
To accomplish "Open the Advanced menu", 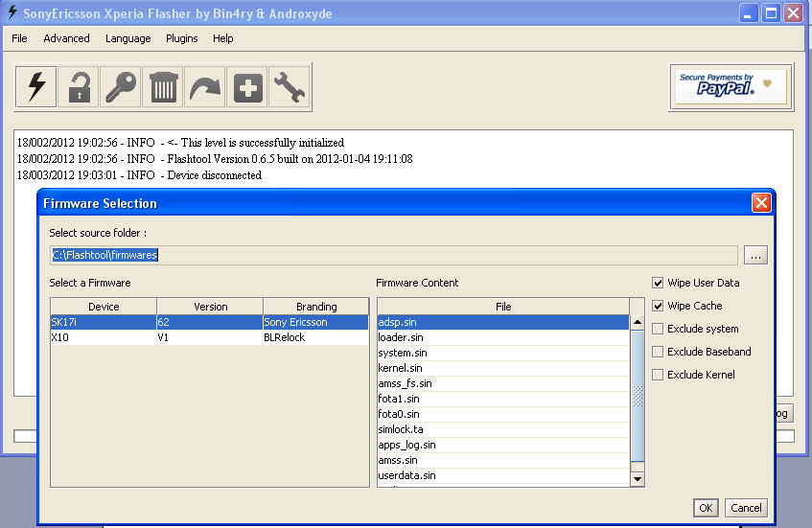I will tap(66, 38).
